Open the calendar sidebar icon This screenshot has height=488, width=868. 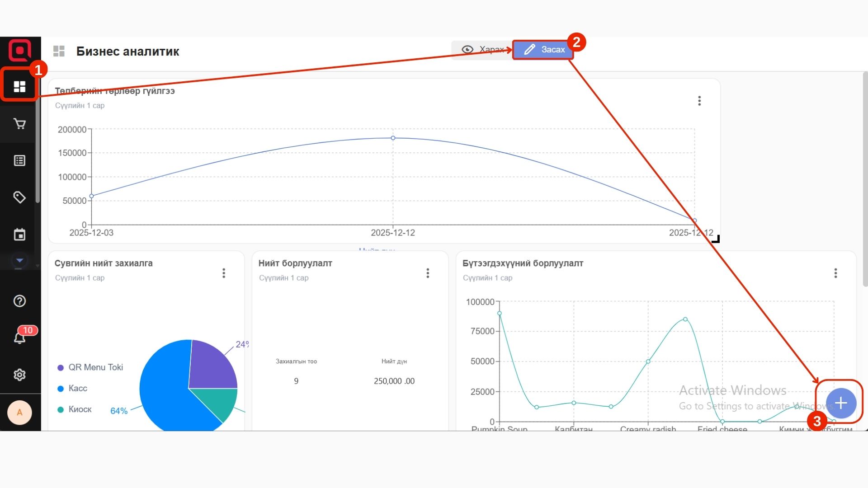coord(19,235)
